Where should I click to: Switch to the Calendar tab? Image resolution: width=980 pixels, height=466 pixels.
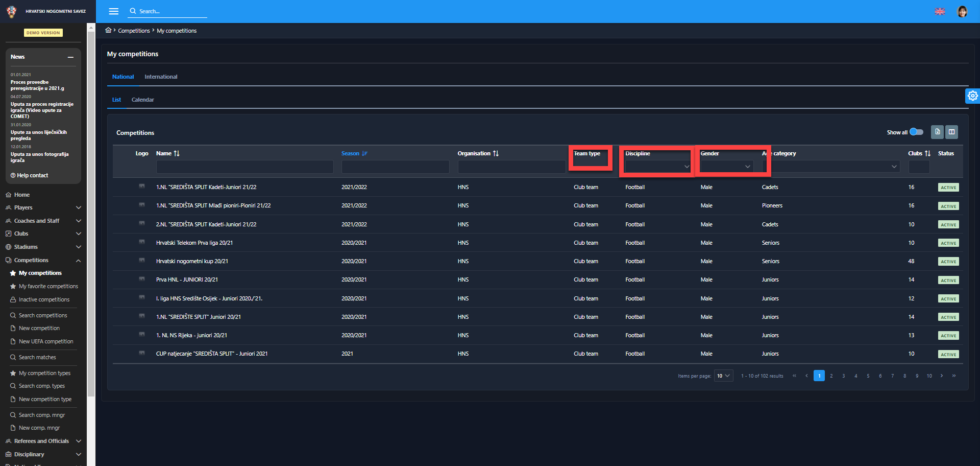(x=142, y=100)
